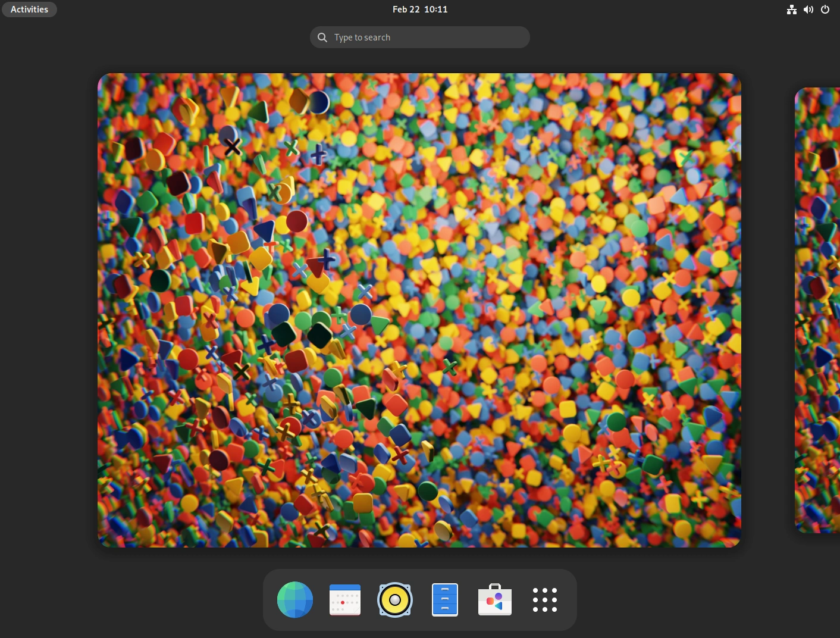Open the Files application
The width and height of the screenshot is (840, 638).
[445, 599]
